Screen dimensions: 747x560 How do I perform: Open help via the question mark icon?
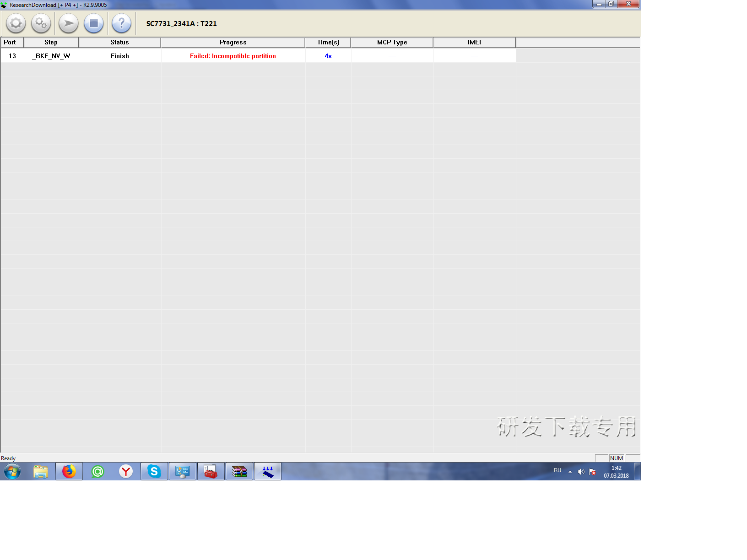121,23
